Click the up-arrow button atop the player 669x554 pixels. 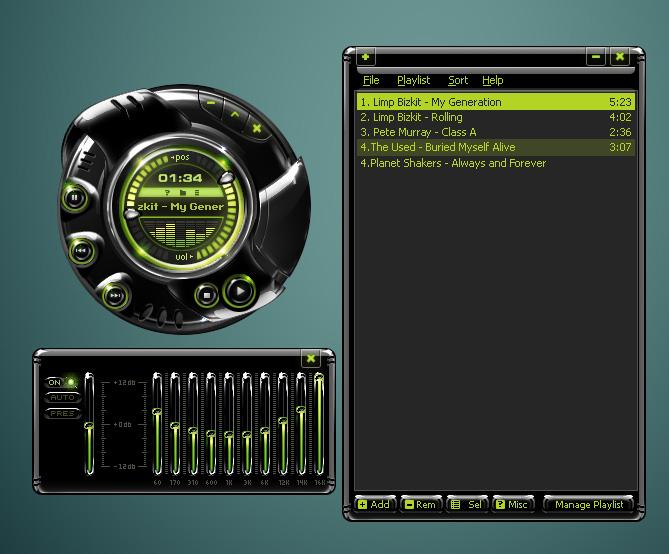(x=235, y=116)
